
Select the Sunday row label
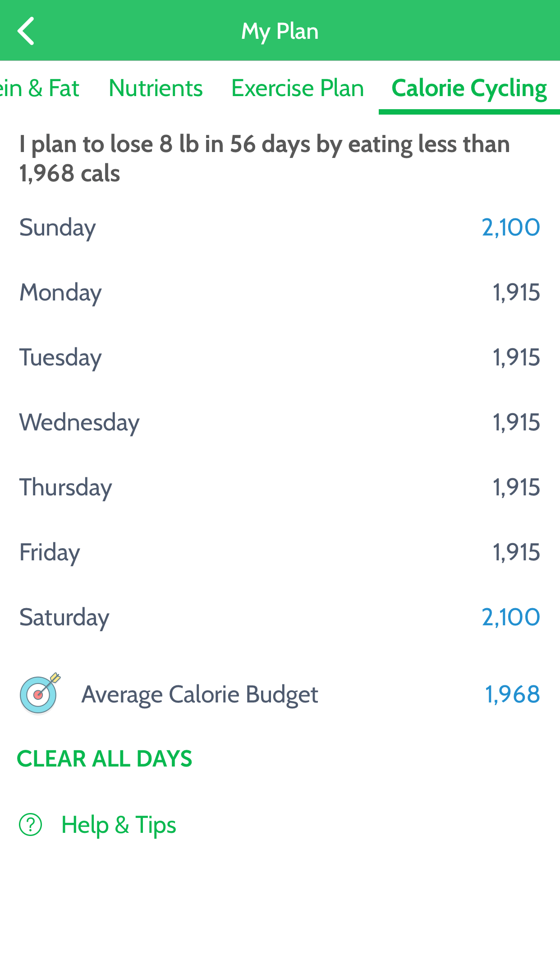click(x=58, y=227)
